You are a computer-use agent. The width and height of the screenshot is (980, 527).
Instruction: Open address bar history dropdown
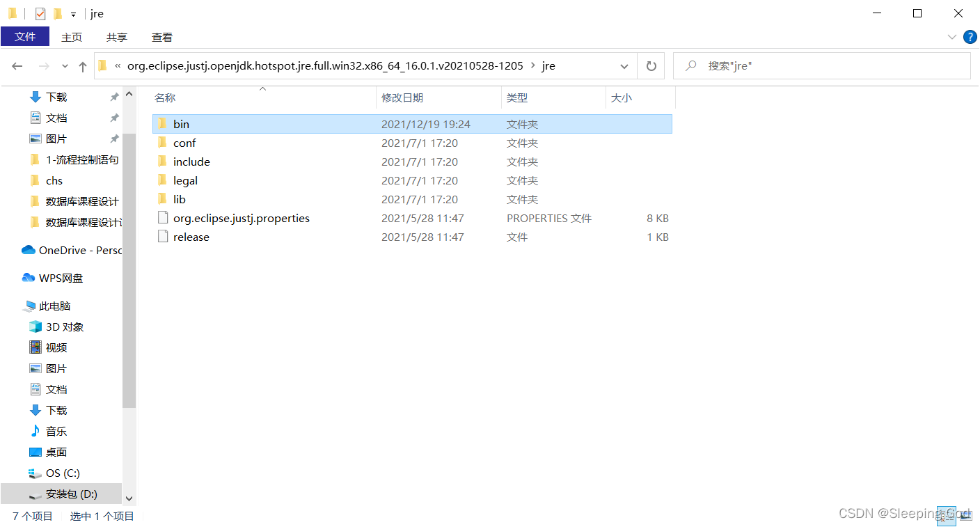tap(624, 66)
